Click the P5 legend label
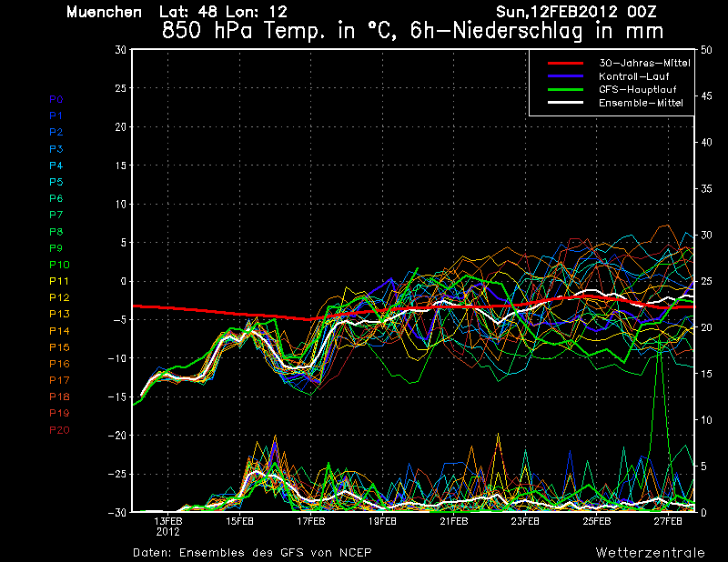Image resolution: width=728 pixels, height=562 pixels. point(56,182)
